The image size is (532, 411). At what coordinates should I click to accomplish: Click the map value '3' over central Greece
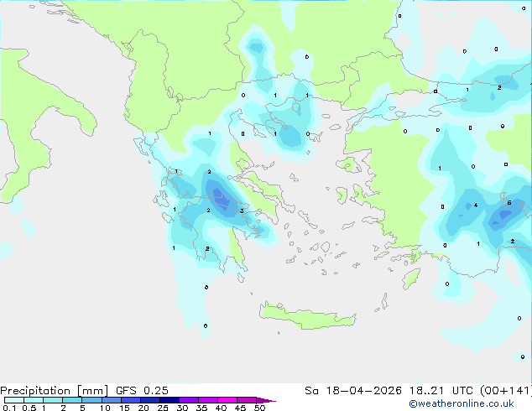[x=242, y=211]
